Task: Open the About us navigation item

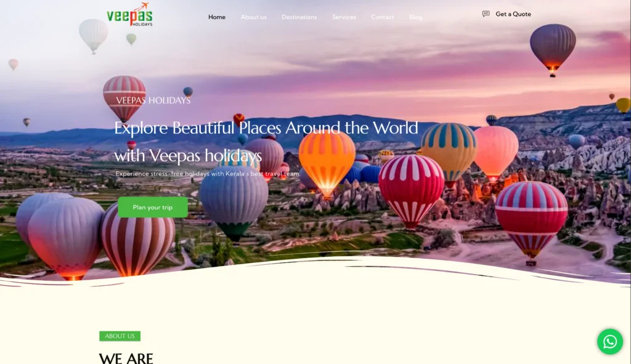Action: [253, 17]
